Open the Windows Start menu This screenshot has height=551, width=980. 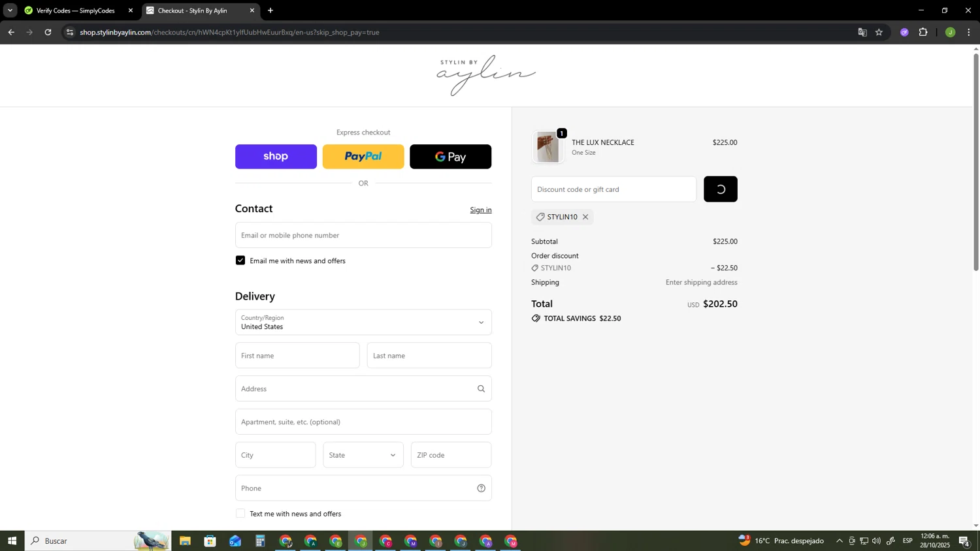(12, 541)
